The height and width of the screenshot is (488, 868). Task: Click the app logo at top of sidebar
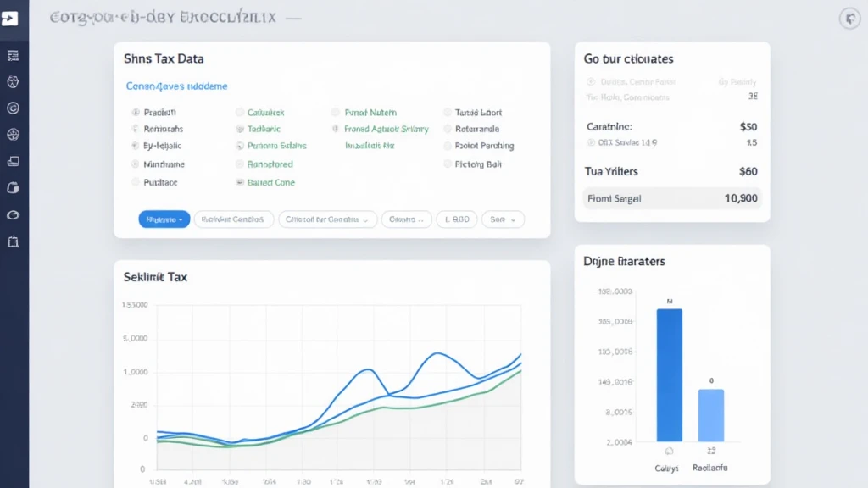[10, 19]
